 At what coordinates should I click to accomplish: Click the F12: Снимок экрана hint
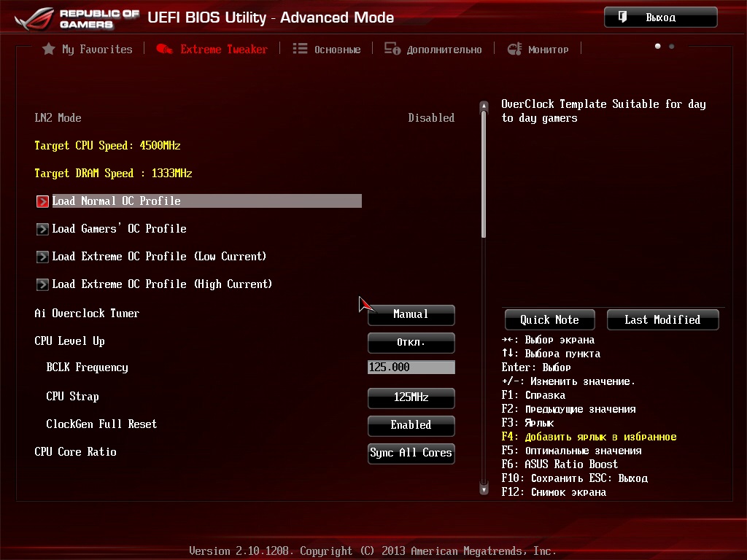point(554,492)
